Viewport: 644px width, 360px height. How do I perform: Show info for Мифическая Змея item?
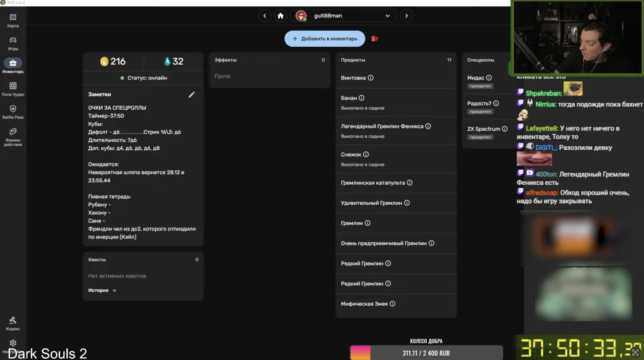click(392, 304)
